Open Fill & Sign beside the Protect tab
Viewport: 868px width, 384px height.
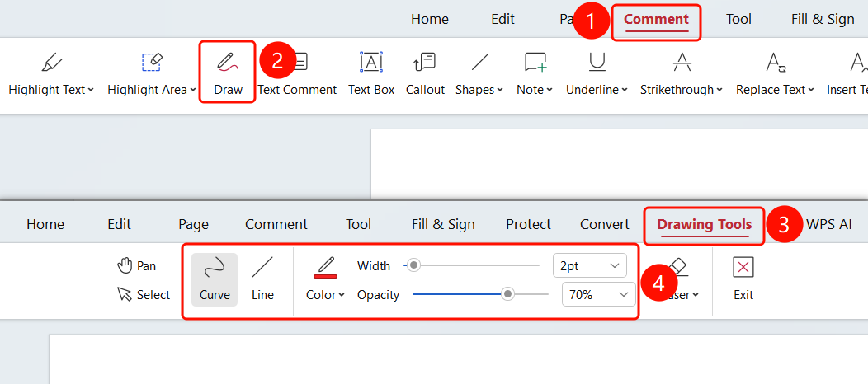point(443,224)
